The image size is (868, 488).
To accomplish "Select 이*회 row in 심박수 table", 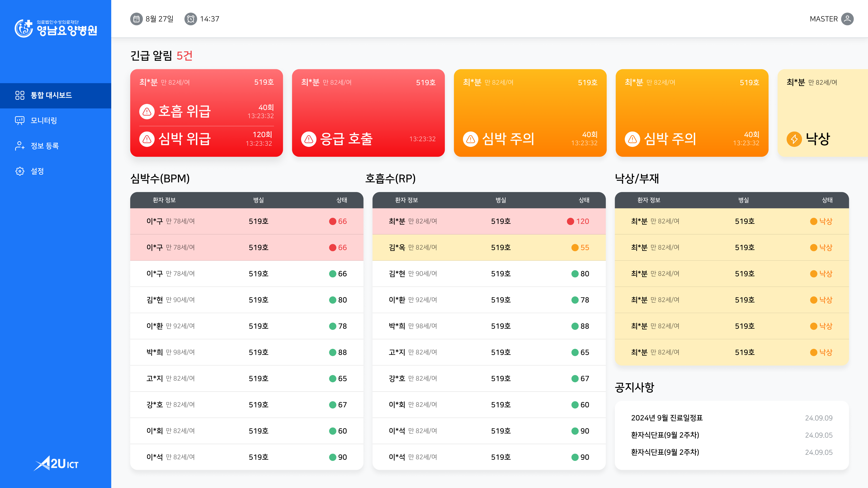I will point(247,431).
